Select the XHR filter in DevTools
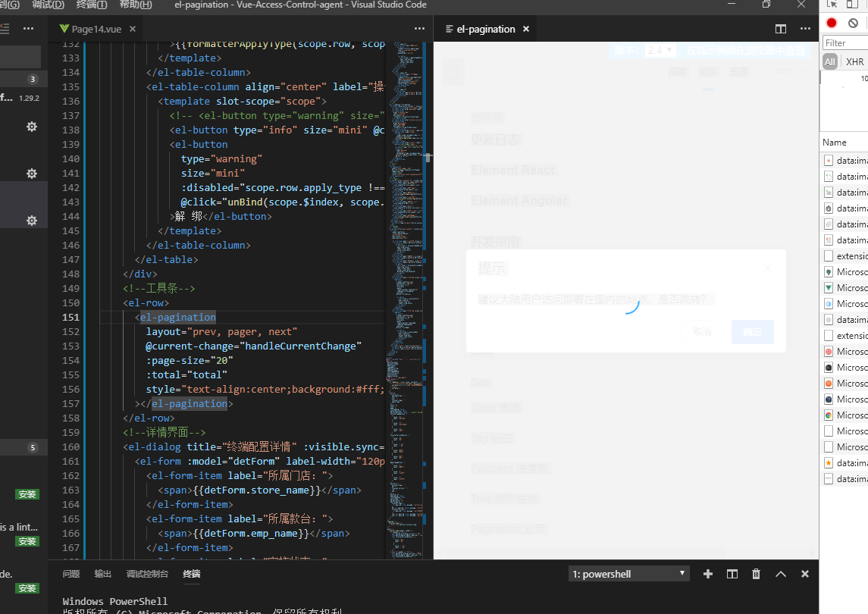This screenshot has width=868, height=614. pyautogui.click(x=854, y=61)
